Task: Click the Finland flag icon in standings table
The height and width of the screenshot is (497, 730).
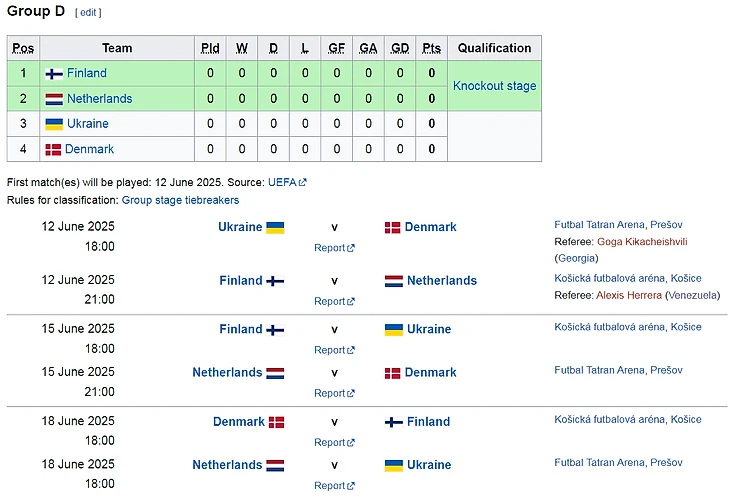Action: point(54,74)
